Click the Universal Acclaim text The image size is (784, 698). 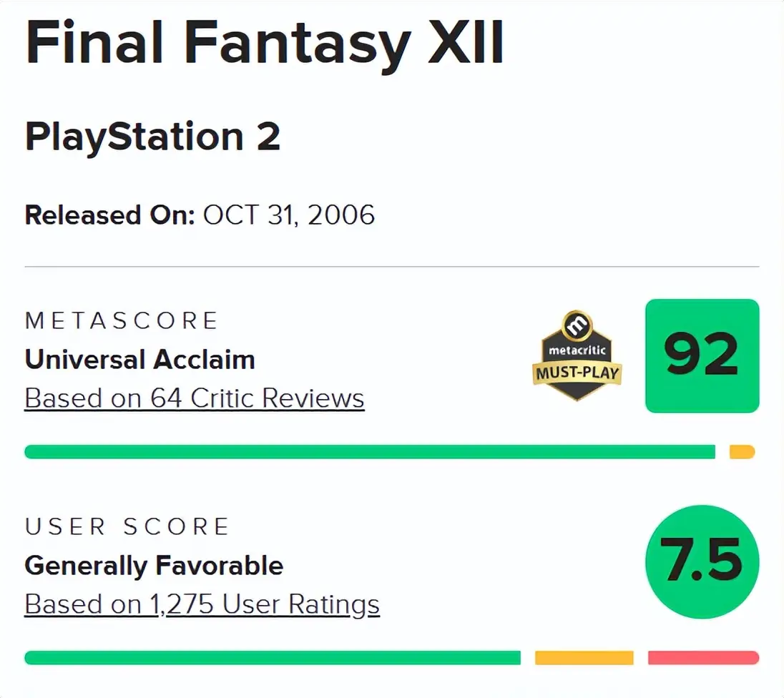coord(140,359)
